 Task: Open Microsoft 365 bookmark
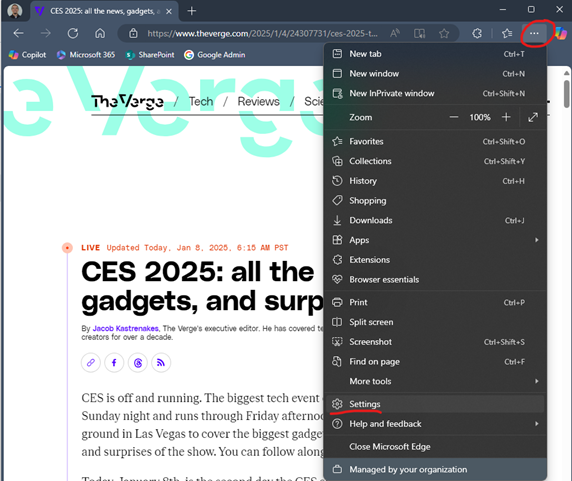86,55
